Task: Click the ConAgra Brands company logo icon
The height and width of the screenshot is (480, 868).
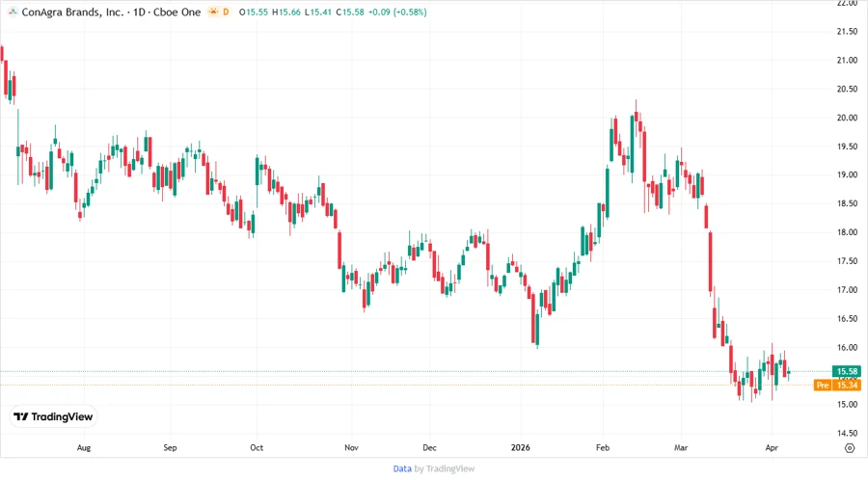Action: pos(13,12)
